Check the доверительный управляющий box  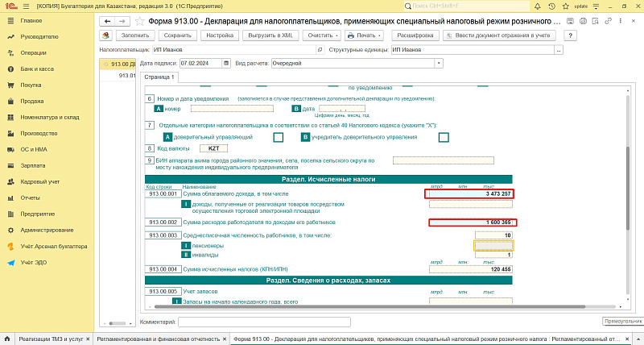[279, 137]
